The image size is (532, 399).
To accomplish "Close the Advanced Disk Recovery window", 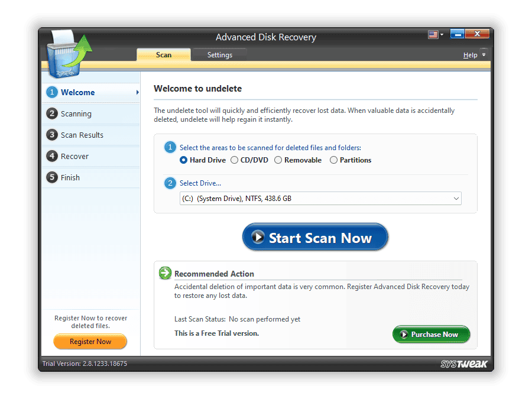I will point(477,34).
